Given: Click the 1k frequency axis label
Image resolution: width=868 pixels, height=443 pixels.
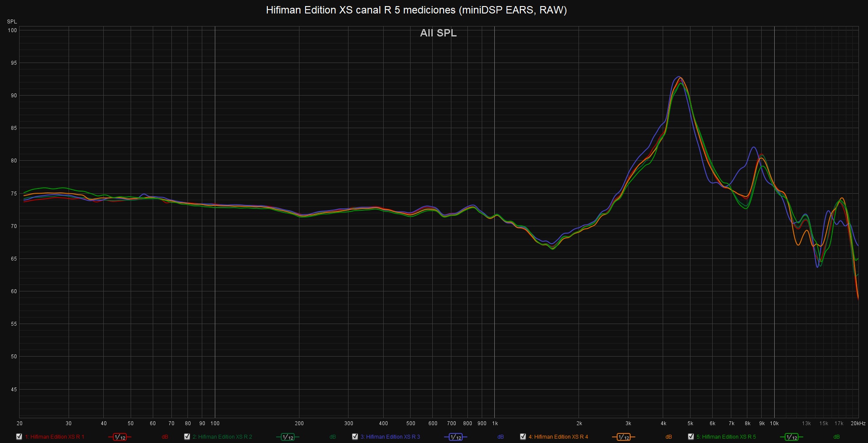Looking at the screenshot, I should coord(495,423).
